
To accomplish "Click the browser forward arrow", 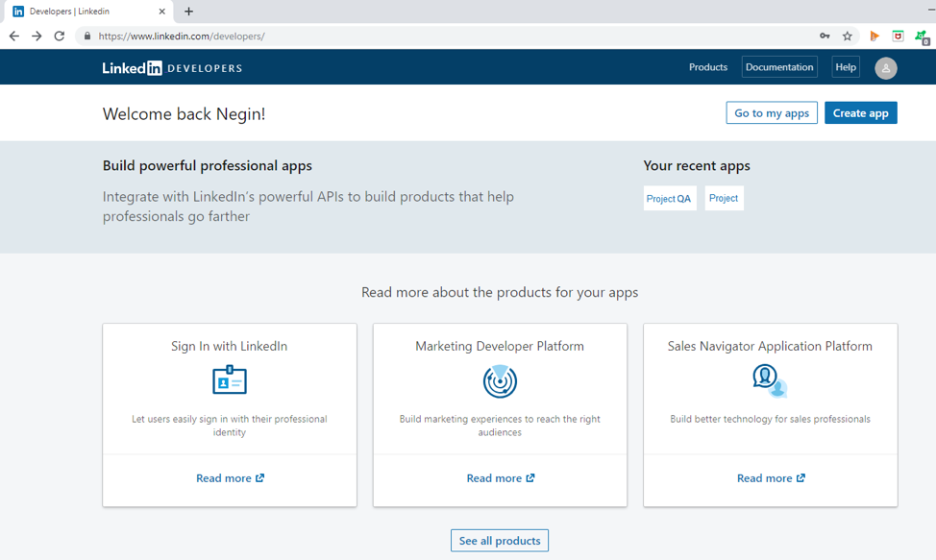I will pyautogui.click(x=37, y=37).
